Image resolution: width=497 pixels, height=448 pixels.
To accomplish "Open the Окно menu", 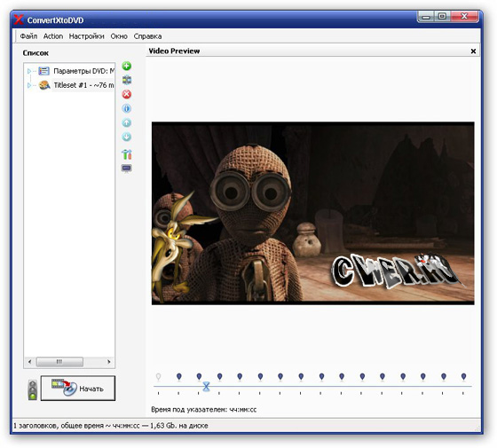I will pos(119,36).
